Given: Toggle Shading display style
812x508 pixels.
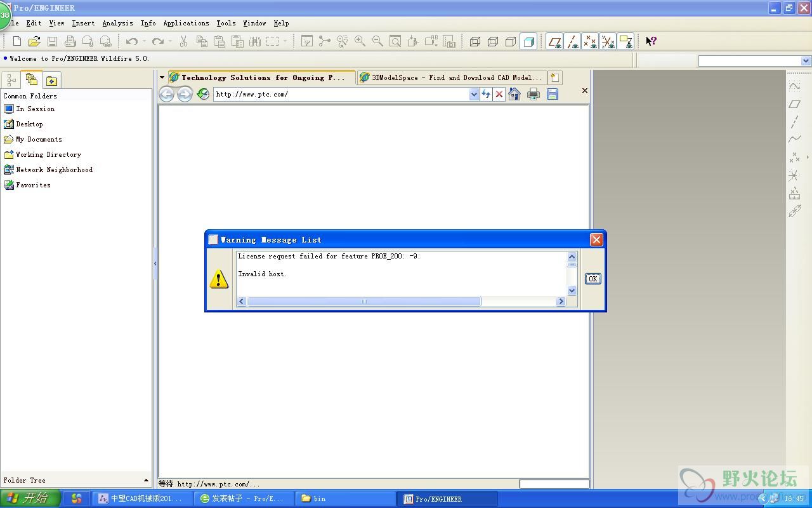Looking at the screenshot, I should tap(528, 41).
